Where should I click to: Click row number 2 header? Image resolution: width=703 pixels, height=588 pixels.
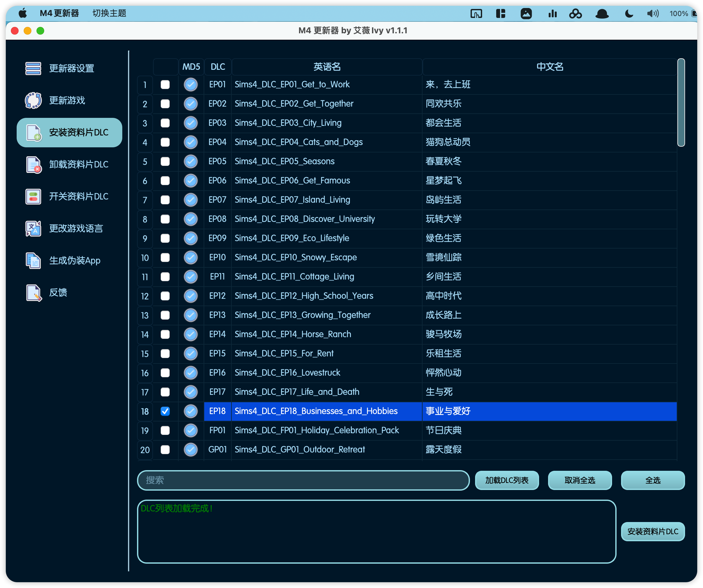pyautogui.click(x=145, y=104)
